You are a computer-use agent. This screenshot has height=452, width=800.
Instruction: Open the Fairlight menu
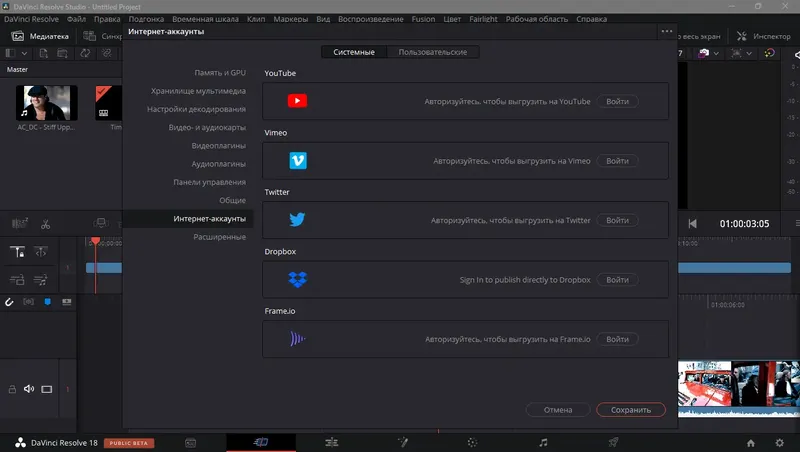(x=483, y=19)
